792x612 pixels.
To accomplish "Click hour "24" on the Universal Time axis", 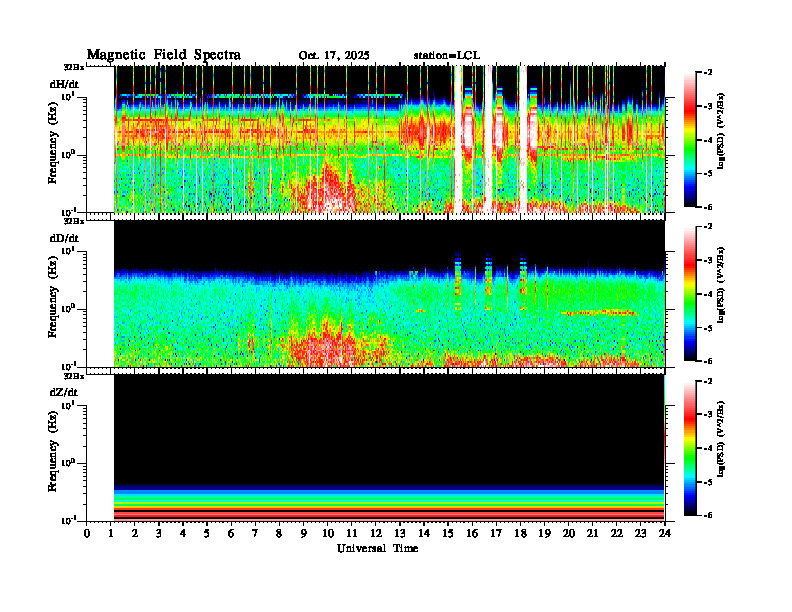I will pyautogui.click(x=665, y=534).
